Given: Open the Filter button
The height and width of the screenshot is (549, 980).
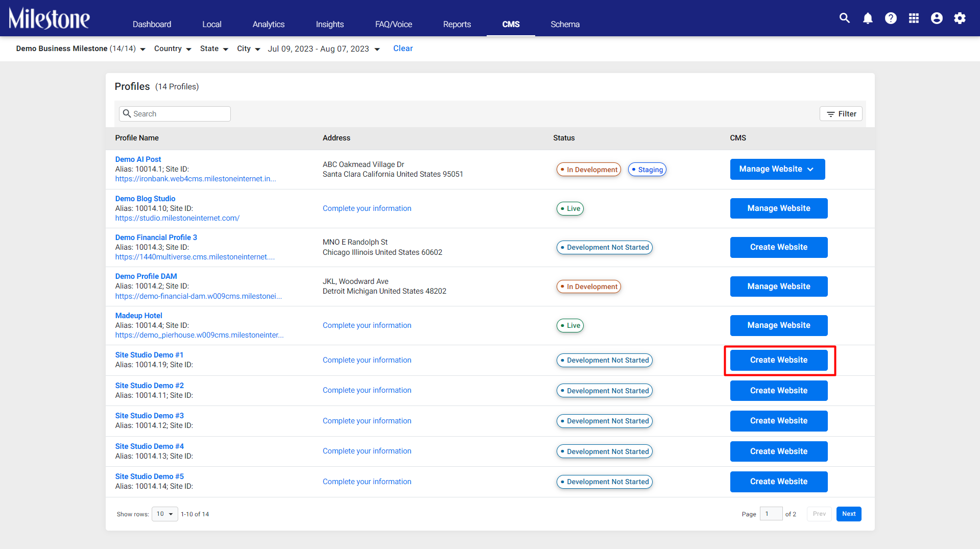Looking at the screenshot, I should tap(841, 114).
